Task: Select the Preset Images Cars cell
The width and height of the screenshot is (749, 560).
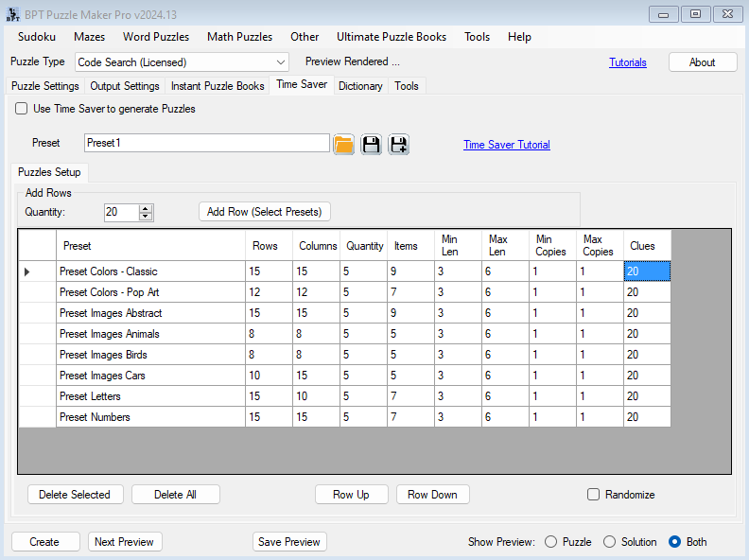Action: pyautogui.click(x=151, y=376)
